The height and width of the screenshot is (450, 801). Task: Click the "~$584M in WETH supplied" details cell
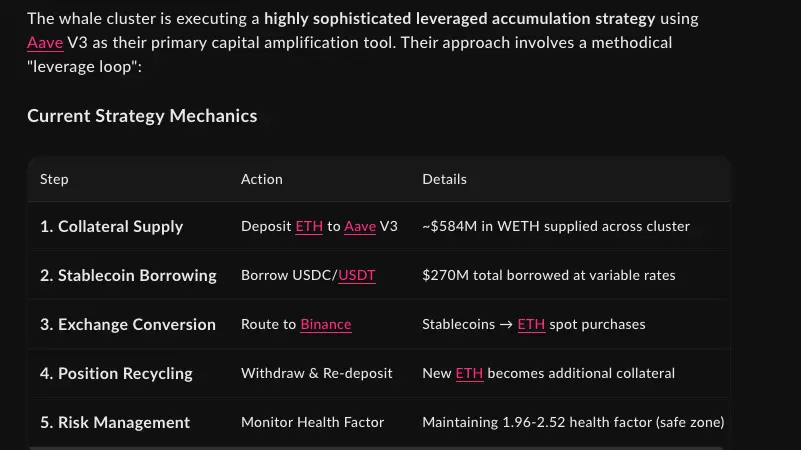(556, 226)
